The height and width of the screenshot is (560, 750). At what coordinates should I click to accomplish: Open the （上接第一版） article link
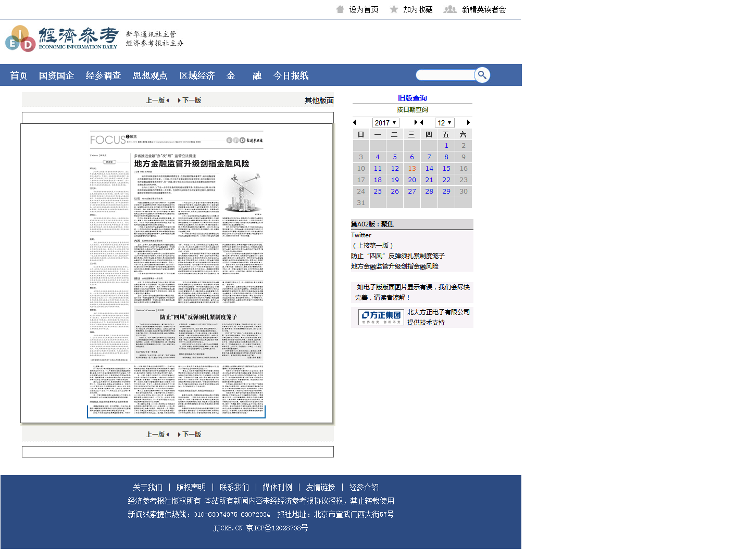(372, 246)
